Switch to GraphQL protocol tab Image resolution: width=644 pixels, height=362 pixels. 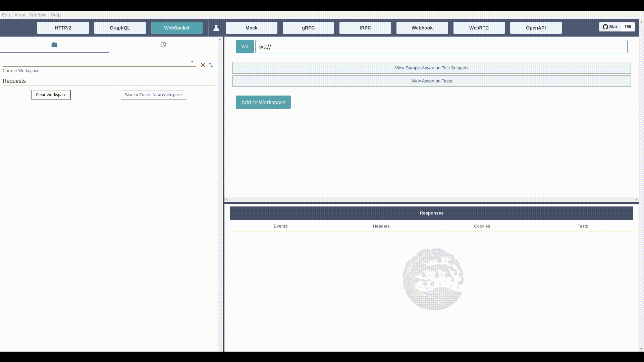120,28
